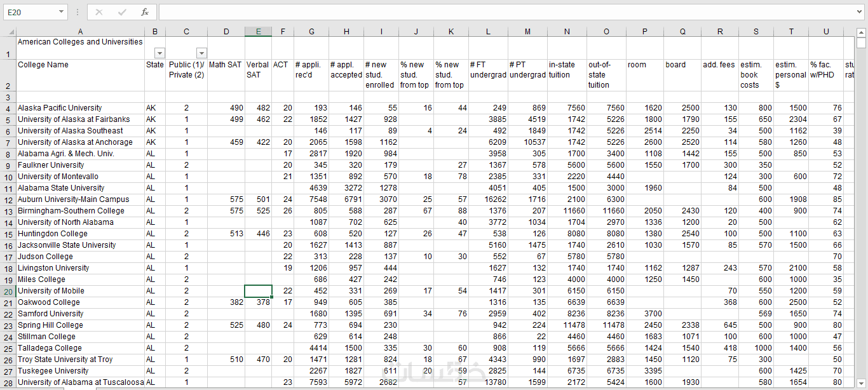Image resolution: width=868 pixels, height=390 pixels.
Task: Click the Select All corner triangle
Action: (x=11, y=32)
